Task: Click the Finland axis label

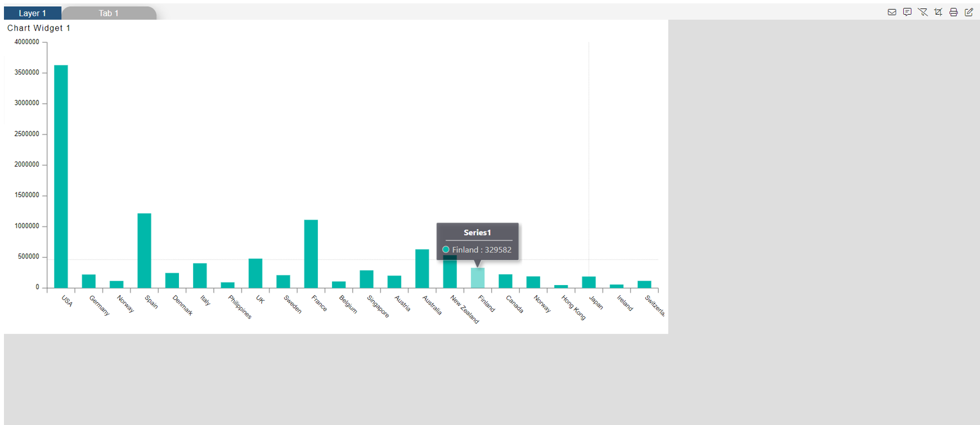Action: (487, 304)
